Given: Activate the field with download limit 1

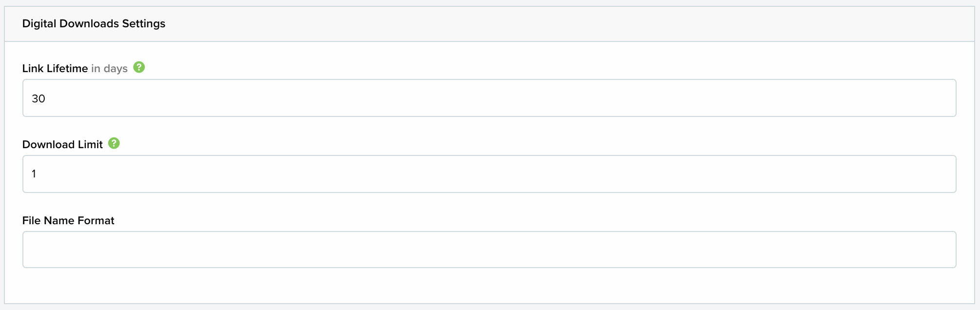Looking at the screenshot, I should (x=489, y=174).
